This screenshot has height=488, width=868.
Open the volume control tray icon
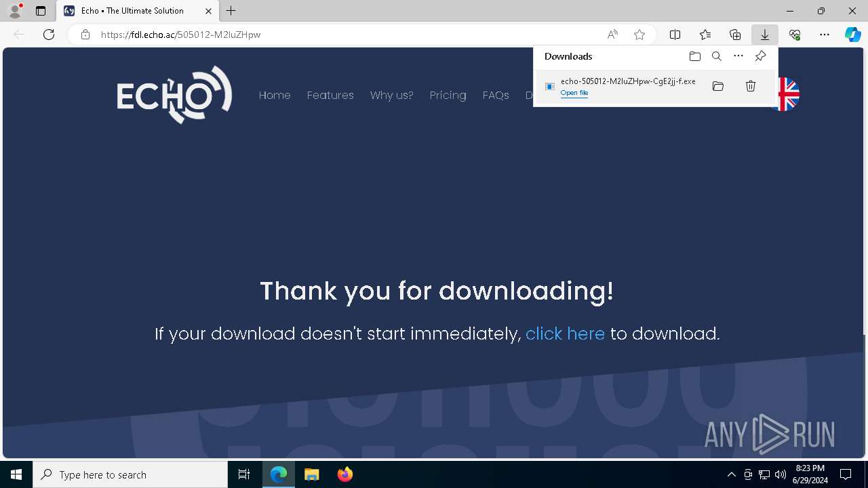[x=780, y=474]
